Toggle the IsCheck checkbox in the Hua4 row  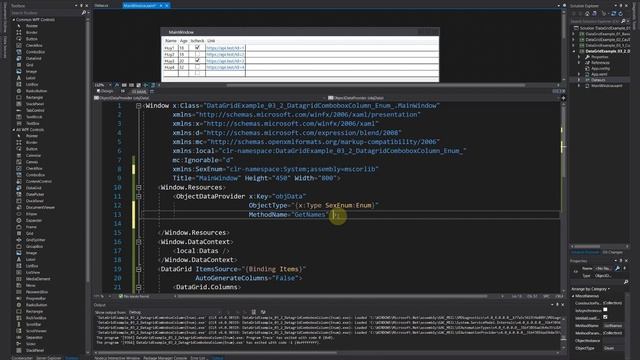tap(197, 67)
